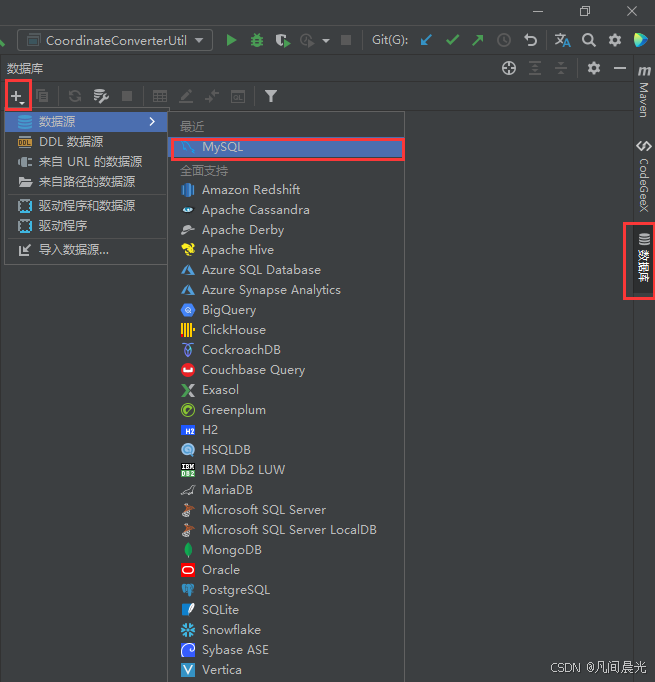Screen dimensions: 655x682
Task: Click the disconnect stop square icon
Action: coord(127,96)
